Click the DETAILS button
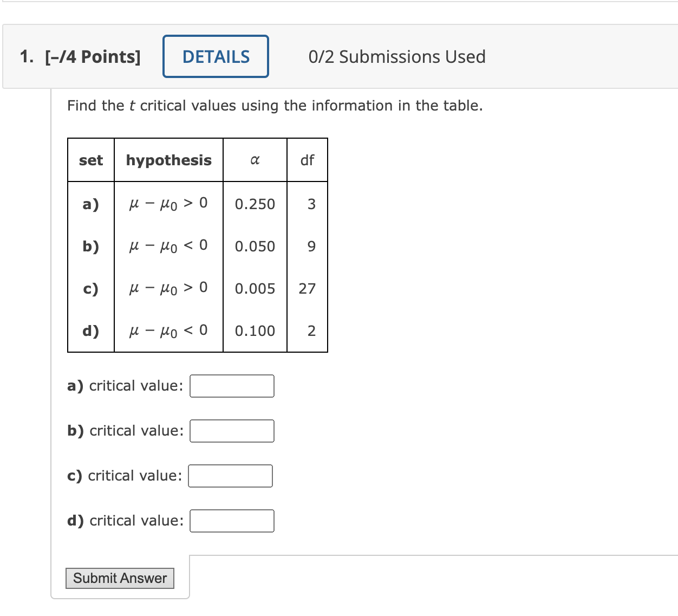 [x=215, y=56]
